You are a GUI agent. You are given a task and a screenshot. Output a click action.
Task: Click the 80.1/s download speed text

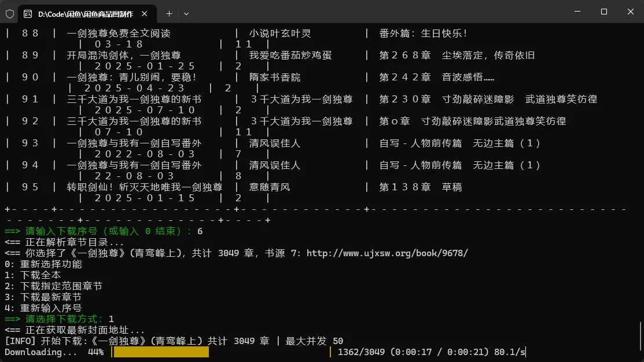pyautogui.click(x=510, y=352)
